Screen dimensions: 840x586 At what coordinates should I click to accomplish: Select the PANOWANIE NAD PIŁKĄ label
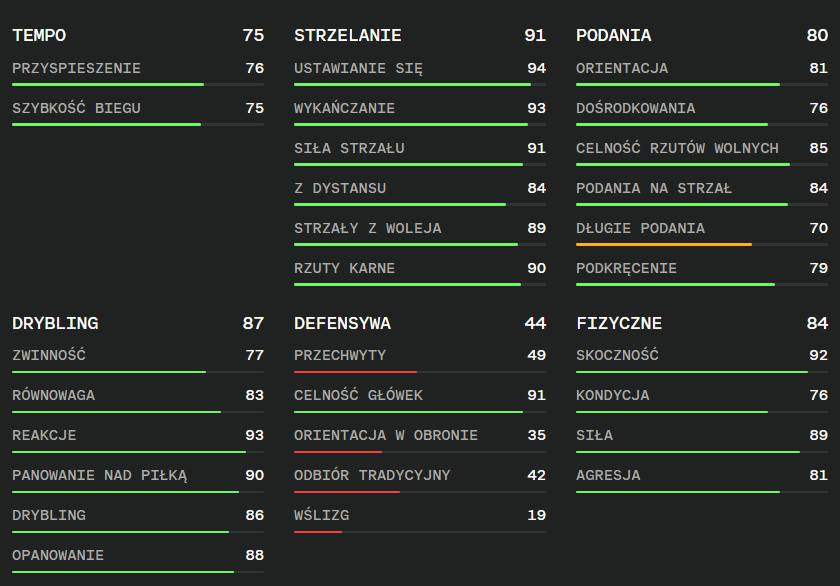point(99,475)
